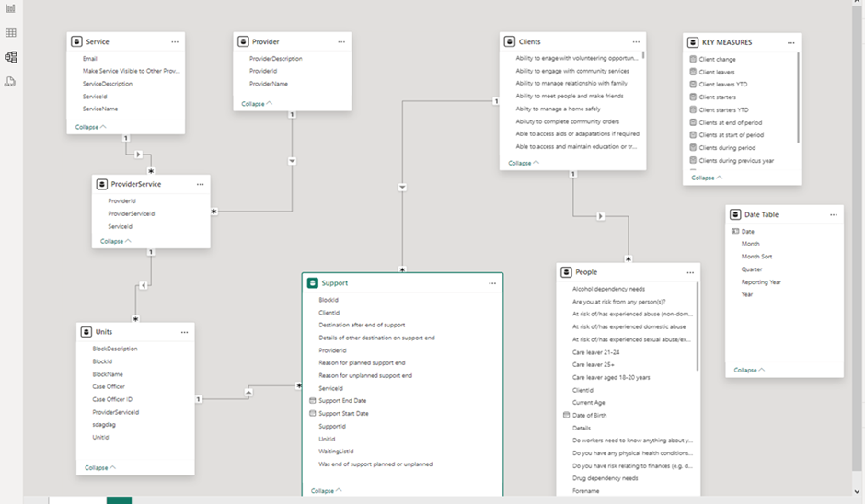Open more options for ProviderService table
Screen dimensions: 865x504
[201, 184]
